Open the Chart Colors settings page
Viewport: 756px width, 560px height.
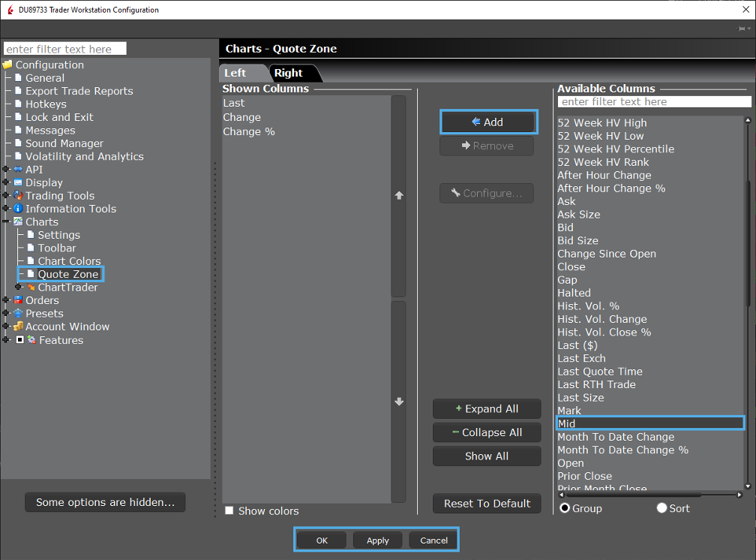(70, 261)
